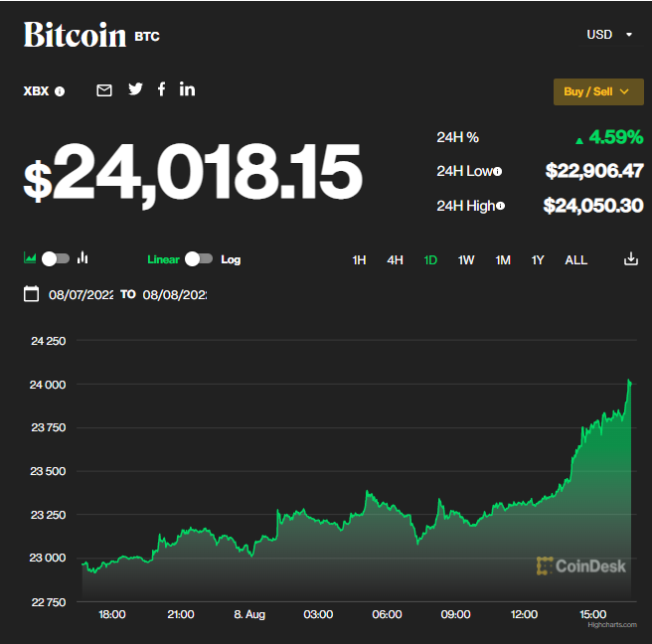Share on Facebook via the f icon
The height and width of the screenshot is (644, 652).
pos(161,89)
